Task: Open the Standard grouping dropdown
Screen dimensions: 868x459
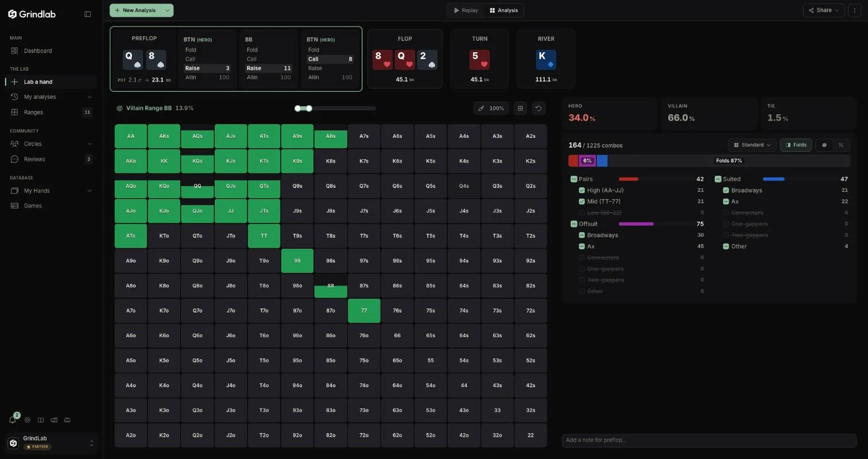Action: (x=752, y=145)
